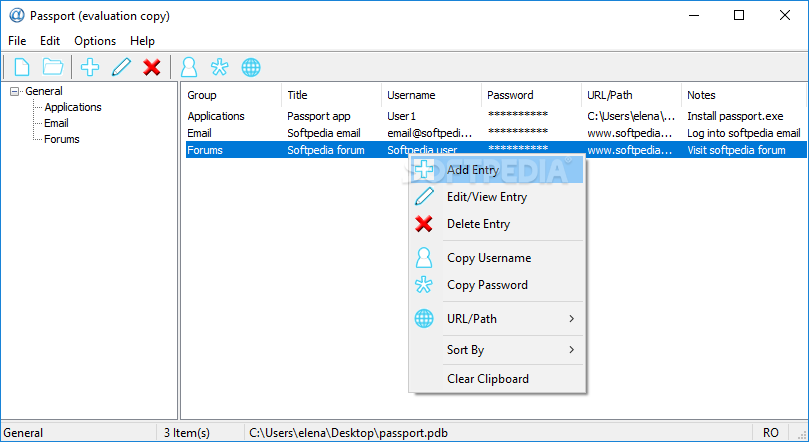Expand the URL/Path submenu arrow
Screen dimensions: 809x442
[x=571, y=319]
